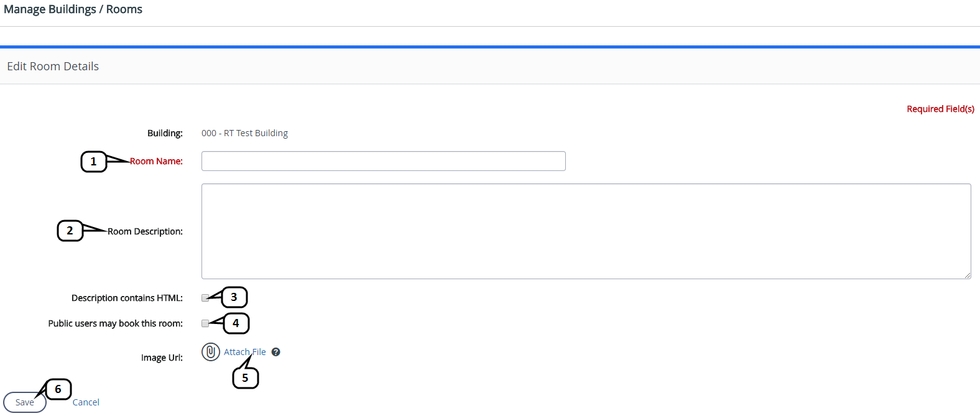Click the Edit Room Details panel header

pos(53,67)
